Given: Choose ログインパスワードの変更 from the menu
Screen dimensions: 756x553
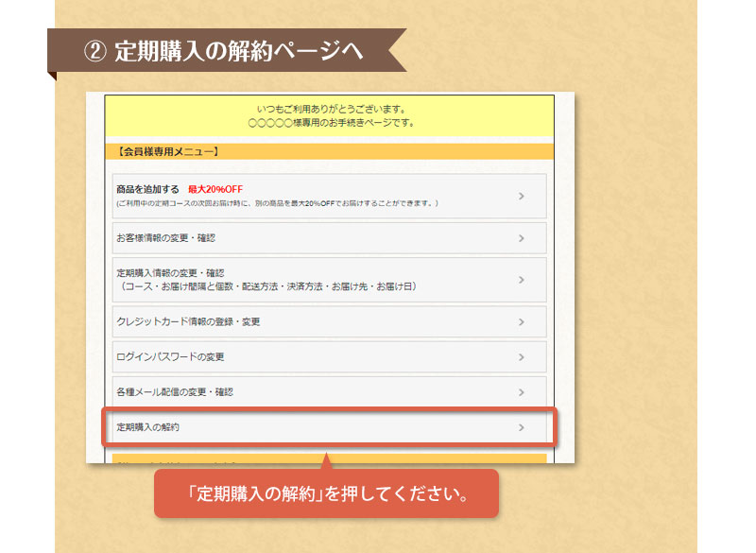Looking at the screenshot, I should 170,357.
